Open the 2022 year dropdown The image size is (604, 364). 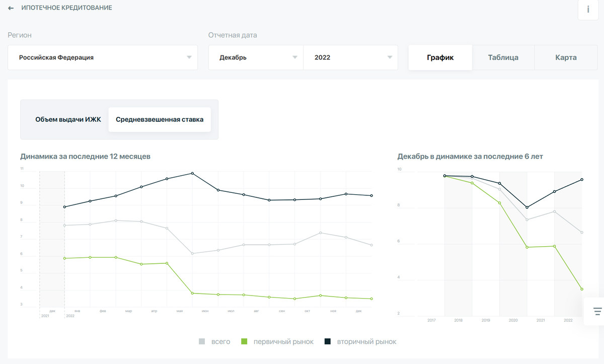(350, 57)
